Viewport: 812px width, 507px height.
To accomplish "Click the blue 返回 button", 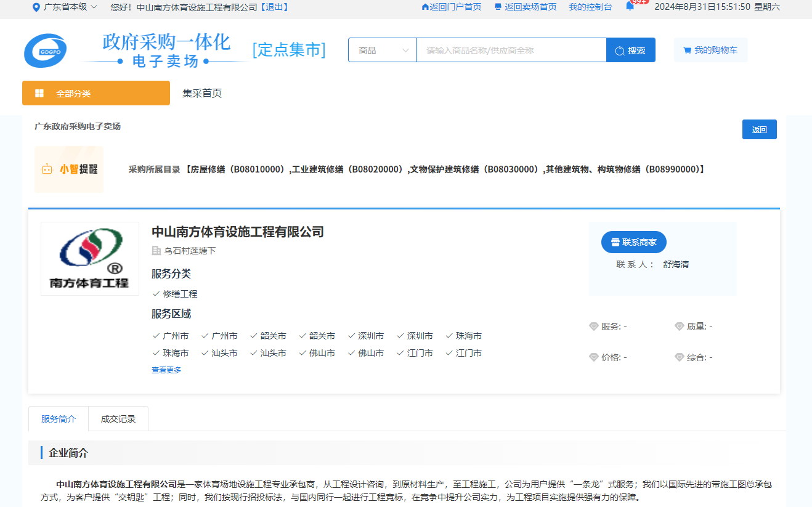I will [x=760, y=129].
